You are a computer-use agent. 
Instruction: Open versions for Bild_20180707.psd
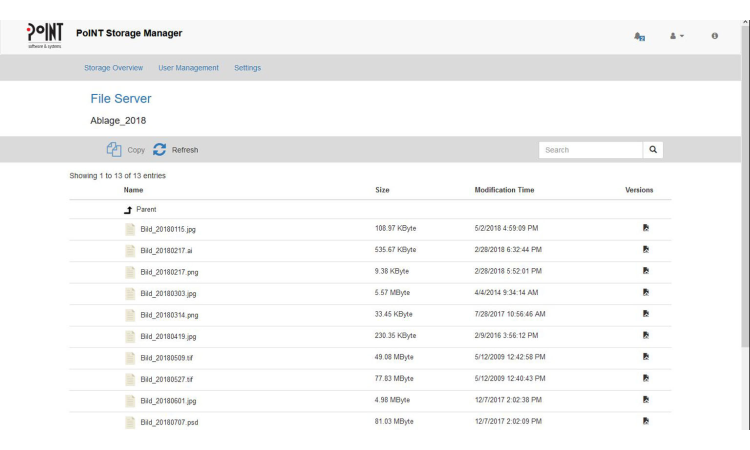[x=646, y=421]
